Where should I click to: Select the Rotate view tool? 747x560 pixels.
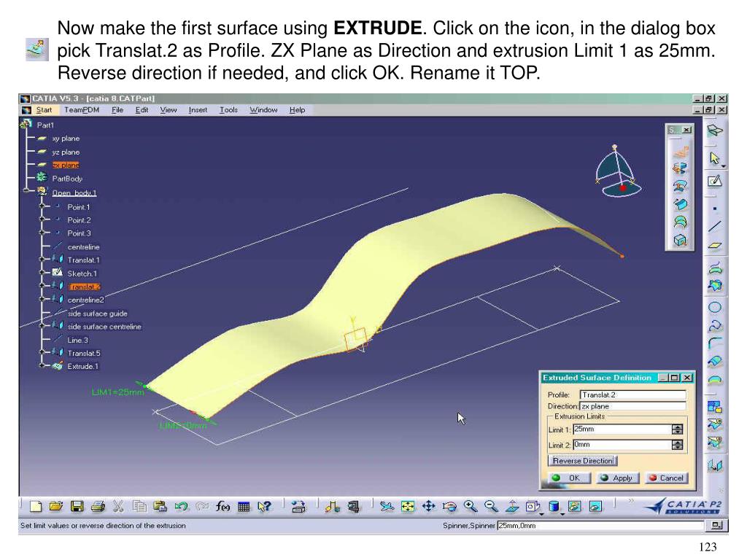coord(449,506)
